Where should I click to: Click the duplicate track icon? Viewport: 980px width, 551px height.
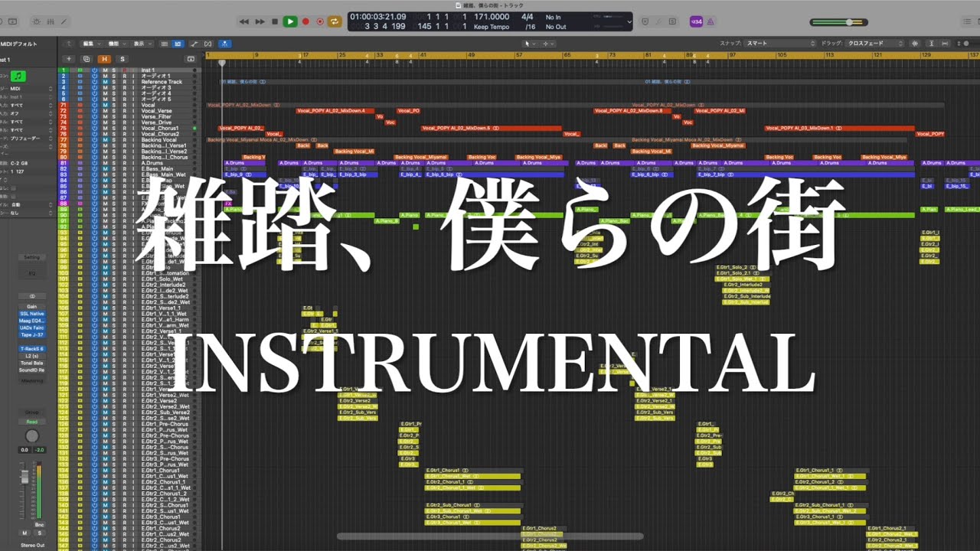(87, 59)
